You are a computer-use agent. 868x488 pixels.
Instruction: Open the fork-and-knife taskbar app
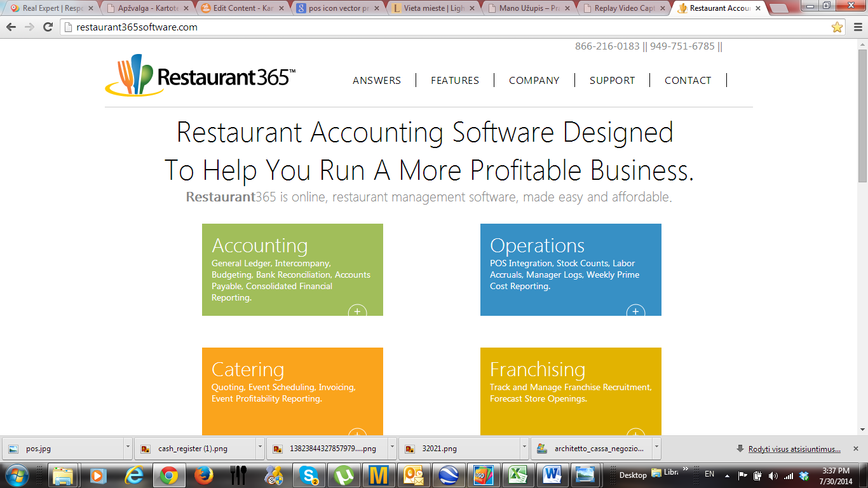tap(239, 475)
